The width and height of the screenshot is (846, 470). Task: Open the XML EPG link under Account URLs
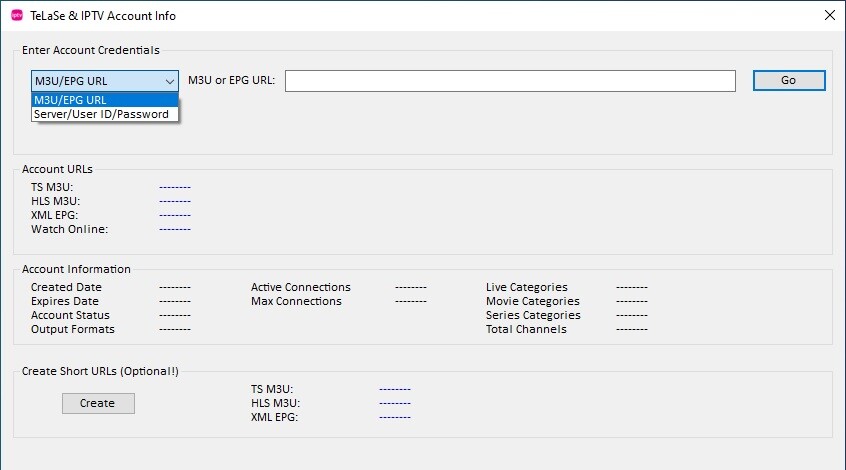pos(174,215)
